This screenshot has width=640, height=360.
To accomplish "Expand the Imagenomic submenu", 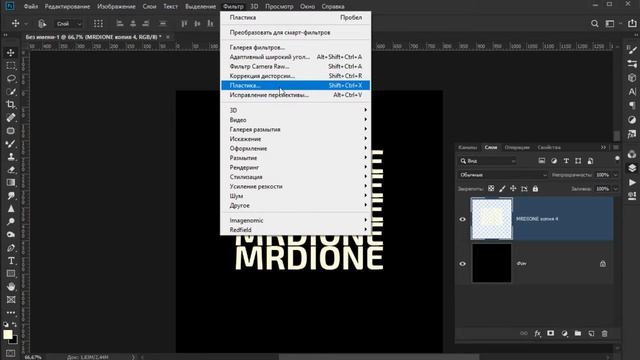I will (x=296, y=220).
